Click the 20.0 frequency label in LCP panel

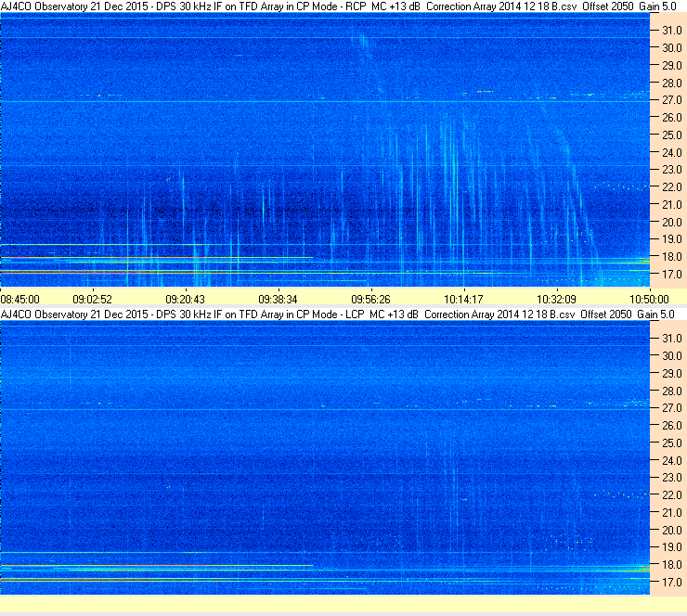[x=672, y=531]
